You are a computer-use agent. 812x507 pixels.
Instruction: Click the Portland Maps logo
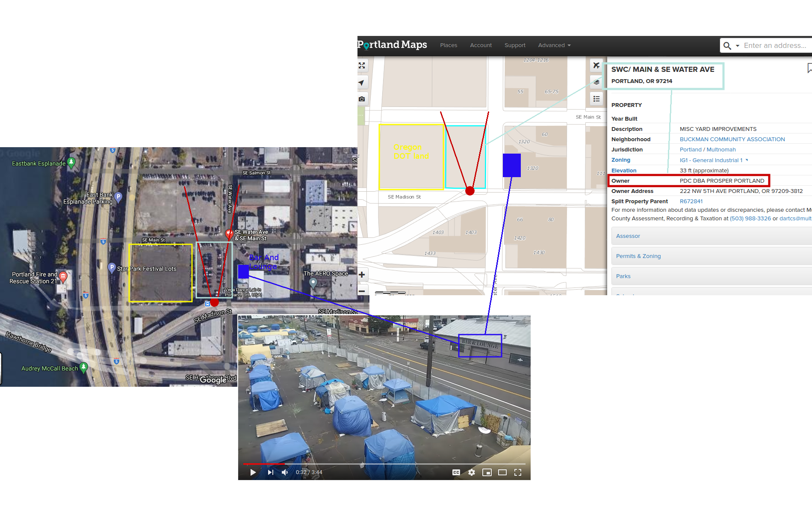(x=392, y=45)
